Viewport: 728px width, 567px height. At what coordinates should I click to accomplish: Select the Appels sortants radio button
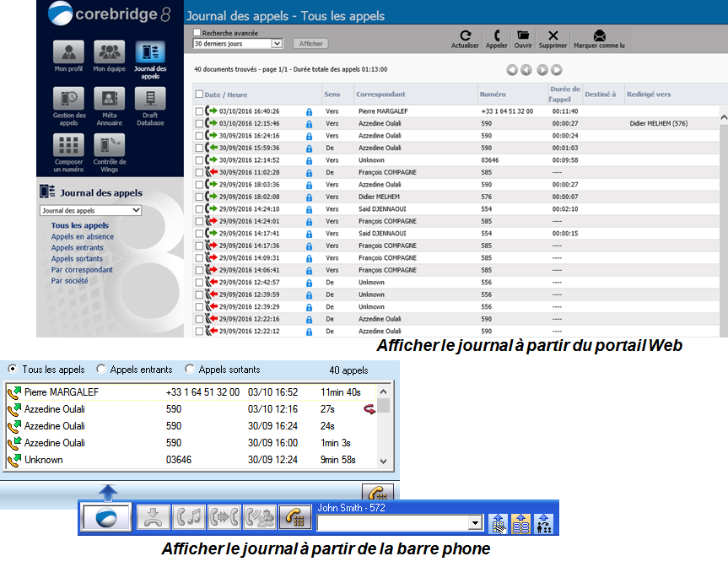189,370
